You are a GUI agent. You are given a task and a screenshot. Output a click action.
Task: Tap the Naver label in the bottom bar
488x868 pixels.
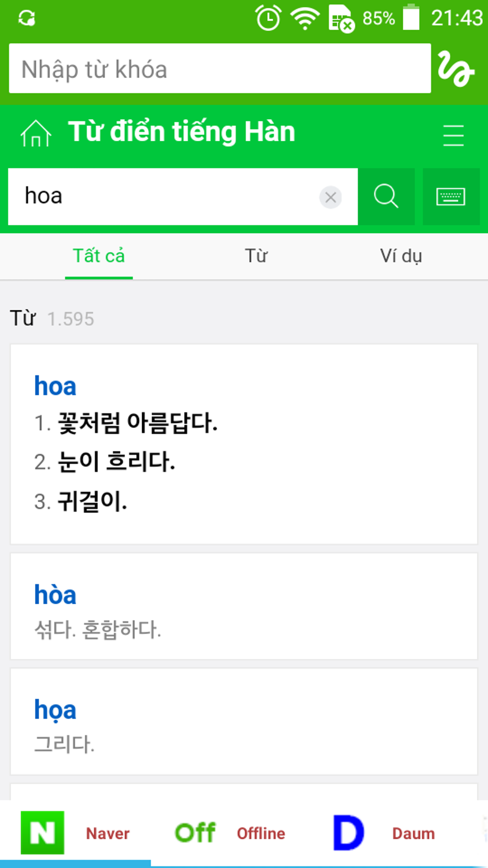108,834
